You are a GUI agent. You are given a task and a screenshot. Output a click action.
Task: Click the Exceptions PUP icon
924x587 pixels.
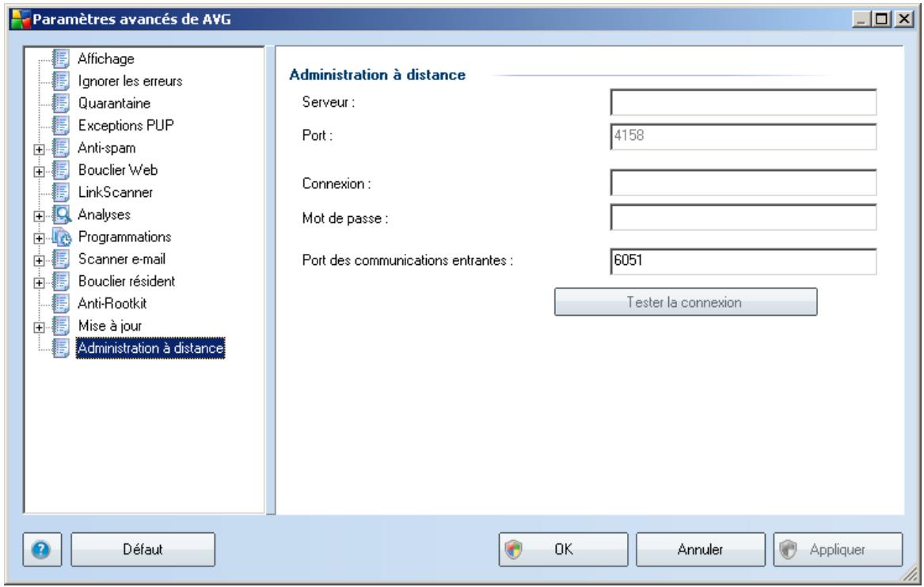pos(60,126)
